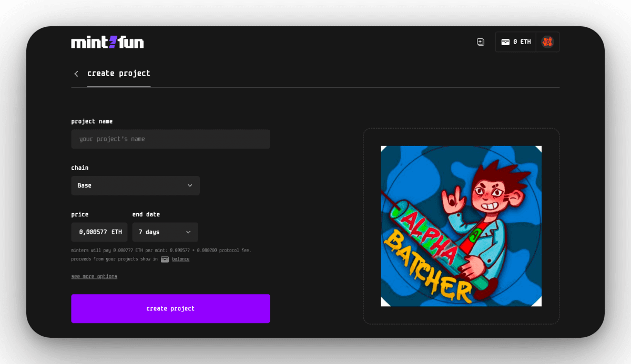This screenshot has height=364, width=631.
Task: Follow the balance link
Action: [181, 259]
